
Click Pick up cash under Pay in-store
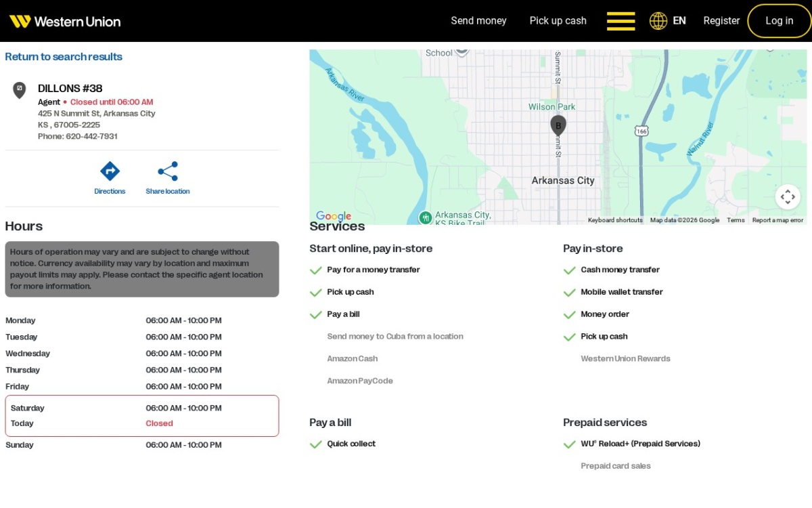[604, 337]
